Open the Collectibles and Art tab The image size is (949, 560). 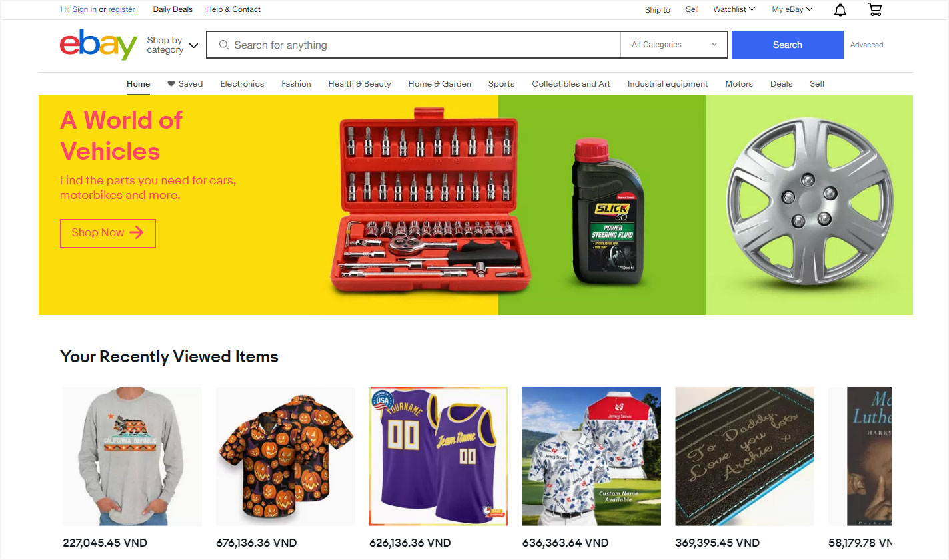(x=571, y=84)
